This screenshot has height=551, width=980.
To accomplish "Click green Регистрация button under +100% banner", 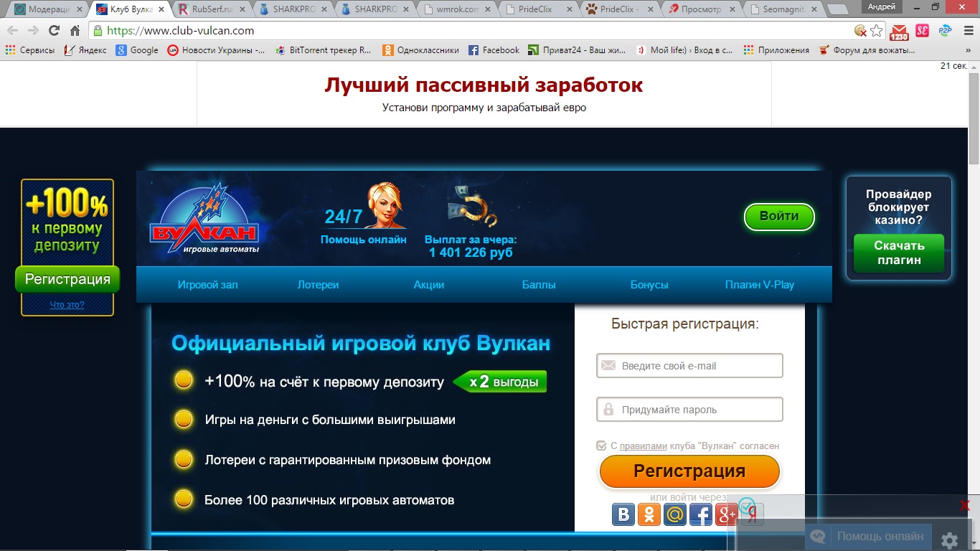I will [x=67, y=279].
